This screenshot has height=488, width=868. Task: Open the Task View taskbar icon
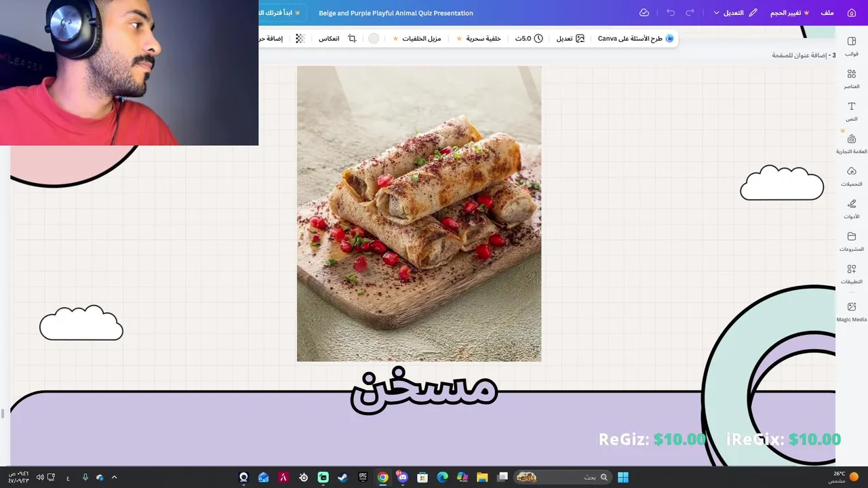coord(502,477)
